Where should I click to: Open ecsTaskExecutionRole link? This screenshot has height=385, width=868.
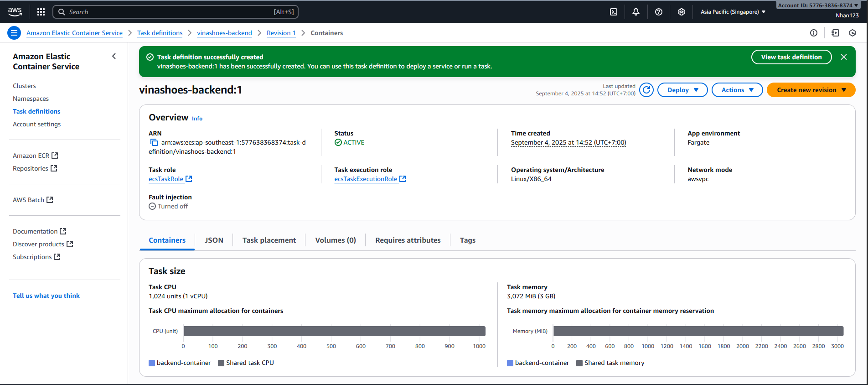366,179
